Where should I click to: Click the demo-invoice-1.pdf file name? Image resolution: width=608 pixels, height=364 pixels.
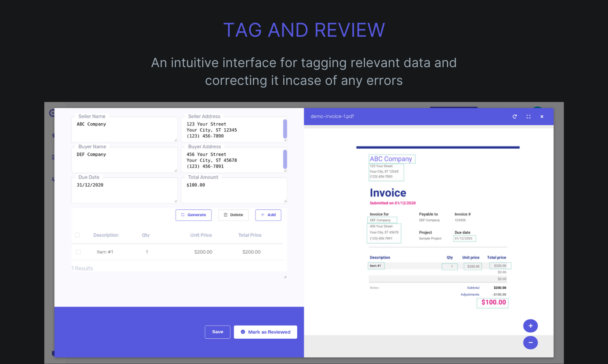(x=332, y=117)
